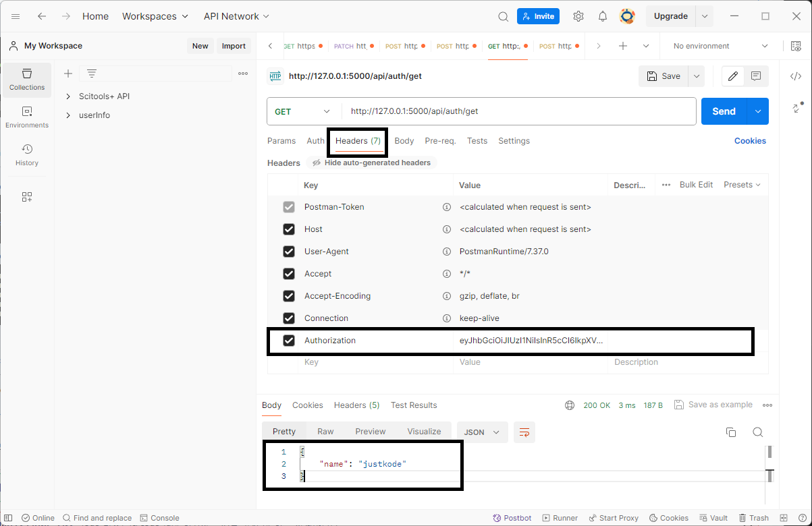Click the Import button
The height and width of the screenshot is (526, 812).
pos(234,46)
